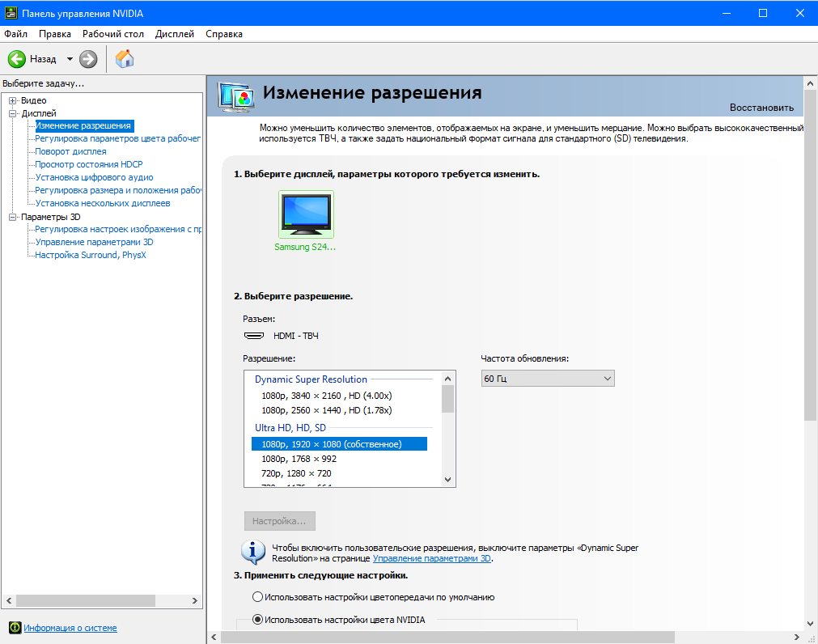Click the Восстановить link
This screenshot has height=644, width=818.
point(761,108)
